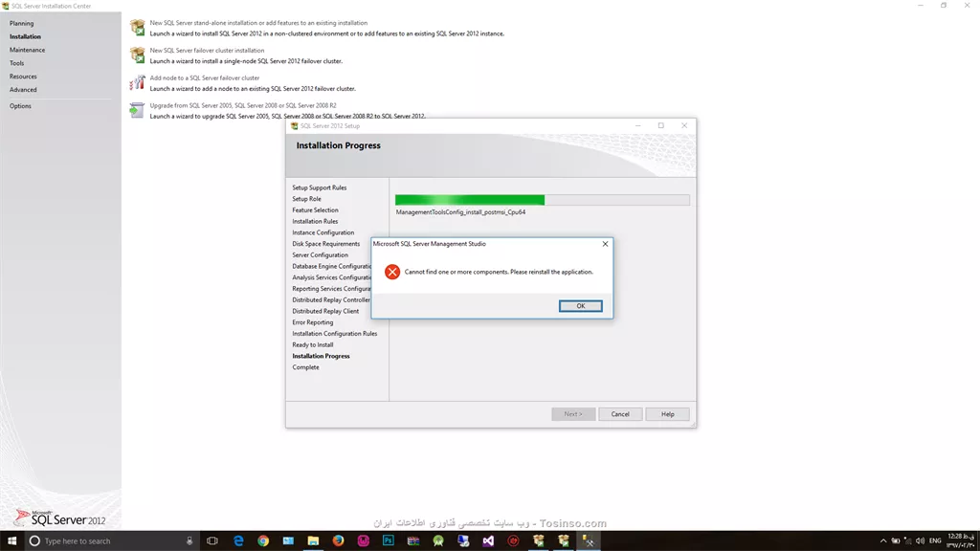This screenshot has width=980, height=551.
Task: Click the Installation Configuration Rules step
Action: pos(335,334)
